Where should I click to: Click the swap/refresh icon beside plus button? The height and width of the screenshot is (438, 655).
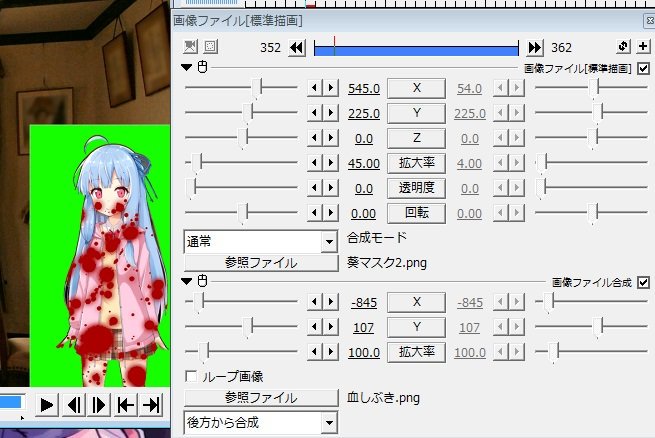click(x=623, y=46)
